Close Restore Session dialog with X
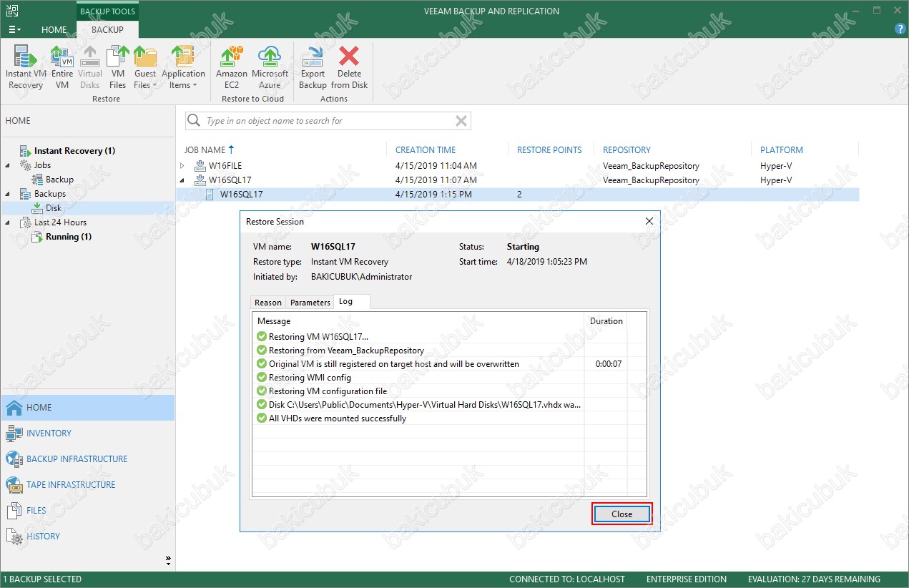 coord(649,222)
